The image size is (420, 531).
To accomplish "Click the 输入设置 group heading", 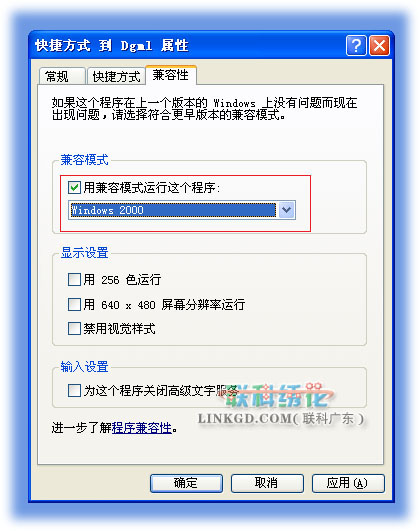I will coord(84,367).
